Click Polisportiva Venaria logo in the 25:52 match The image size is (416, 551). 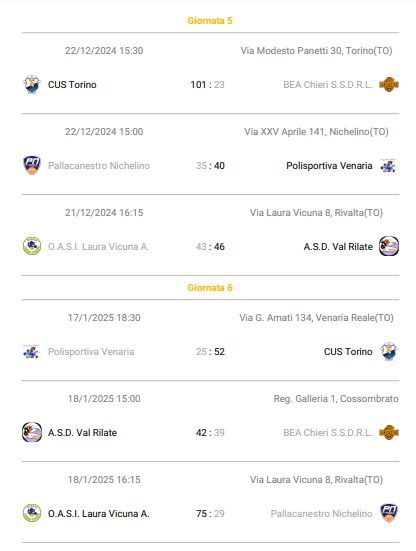coord(32,351)
